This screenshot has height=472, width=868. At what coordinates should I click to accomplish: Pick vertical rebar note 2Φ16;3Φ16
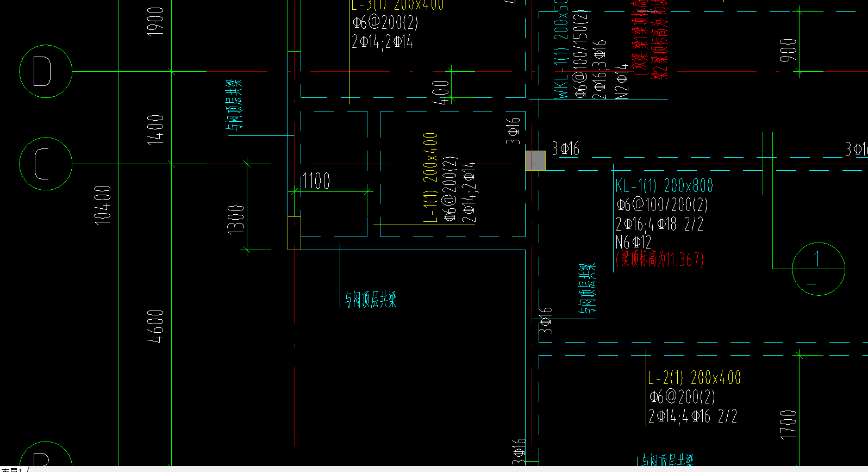[x=598, y=69]
